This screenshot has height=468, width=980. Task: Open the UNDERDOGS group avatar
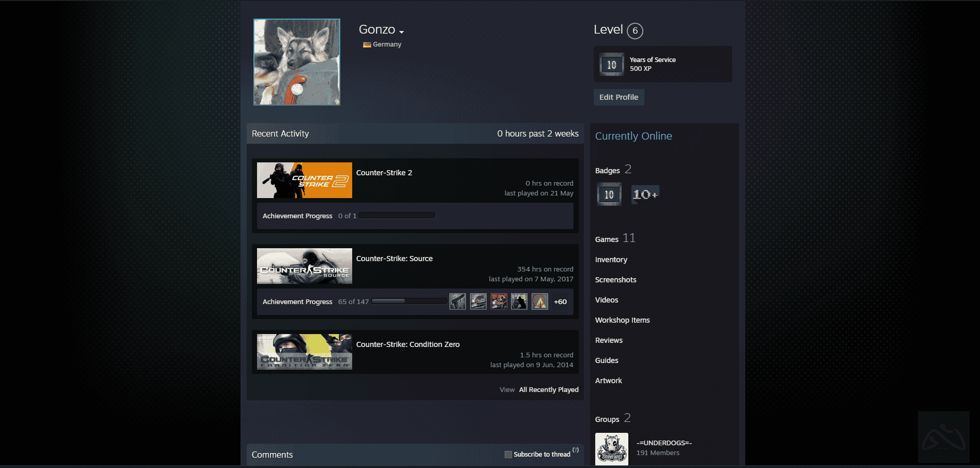[x=612, y=449]
